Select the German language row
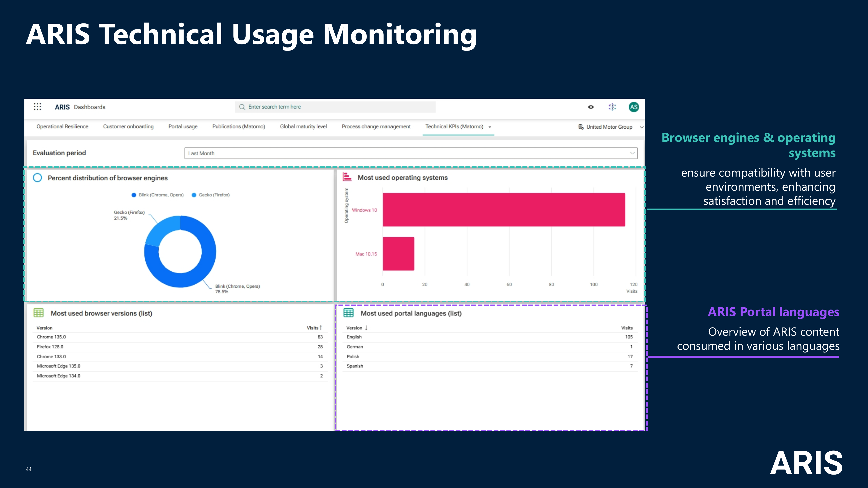Viewport: 868px width, 488px height. (x=491, y=347)
